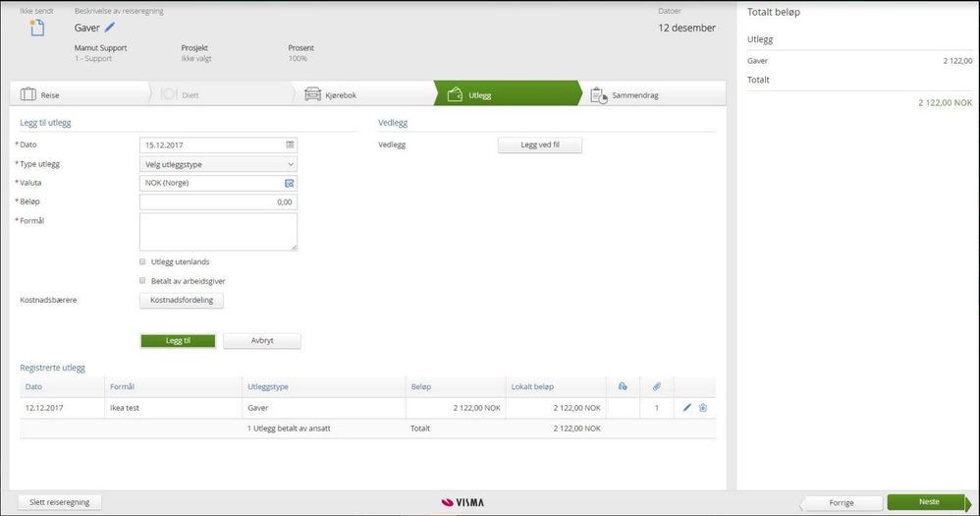Proceed with the Neste button
The width and height of the screenshot is (980, 516).
(929, 502)
